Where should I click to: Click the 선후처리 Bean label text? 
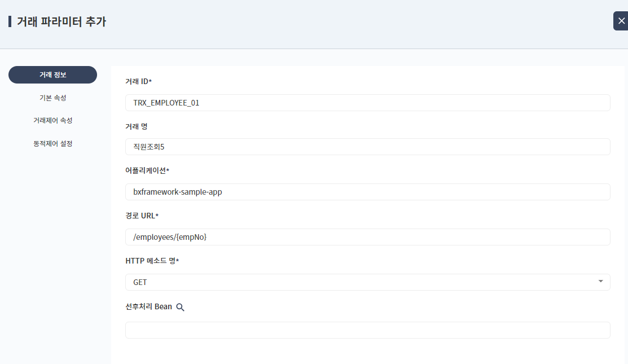click(x=148, y=307)
